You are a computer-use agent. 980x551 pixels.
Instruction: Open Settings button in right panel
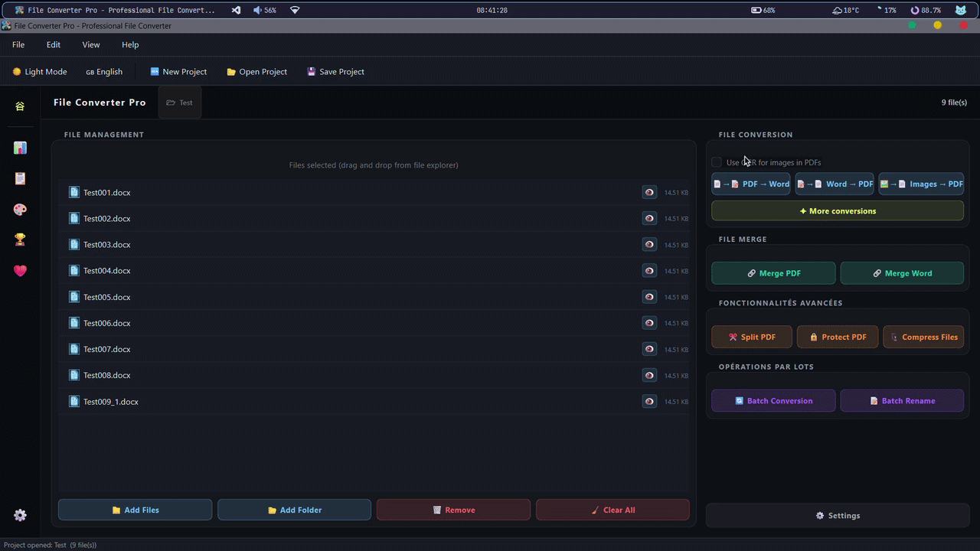838,515
